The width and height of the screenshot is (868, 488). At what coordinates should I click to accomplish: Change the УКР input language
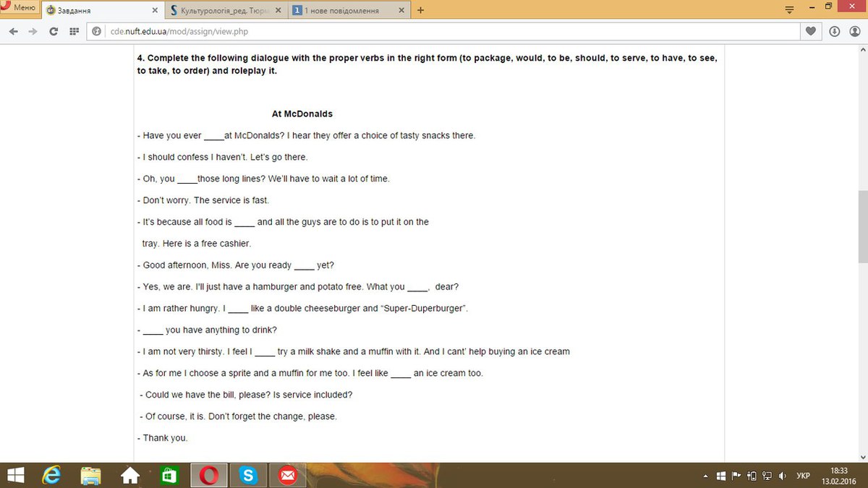803,476
